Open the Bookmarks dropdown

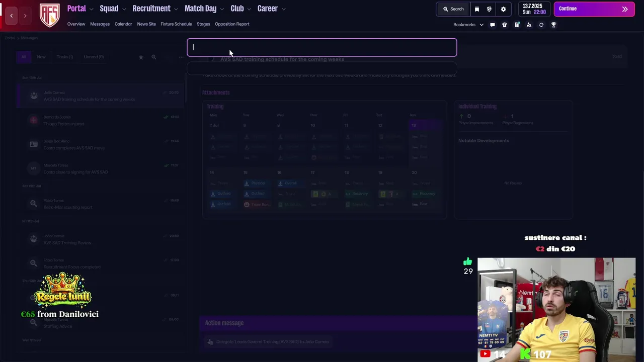click(468, 25)
